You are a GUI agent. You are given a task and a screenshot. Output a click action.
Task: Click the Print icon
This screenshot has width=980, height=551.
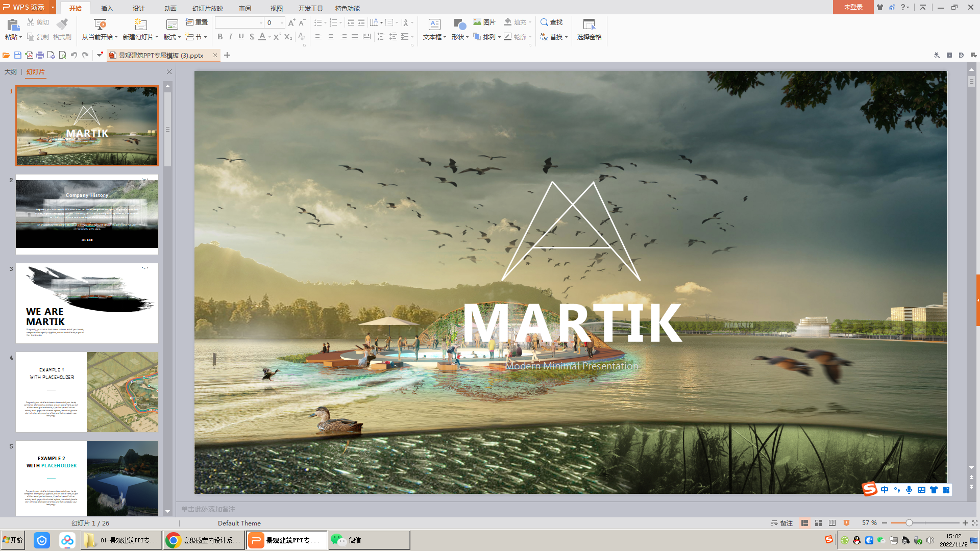click(x=40, y=55)
